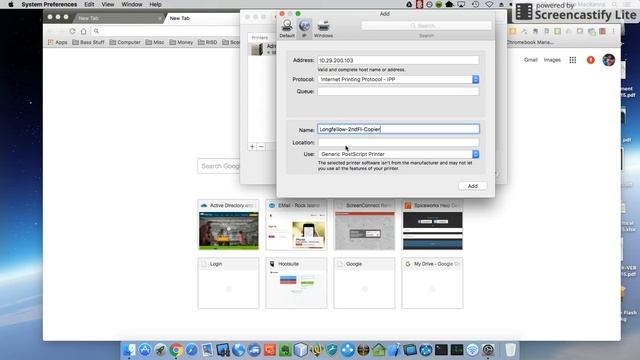
Task: Open App Store from the Dock
Action: point(145,350)
